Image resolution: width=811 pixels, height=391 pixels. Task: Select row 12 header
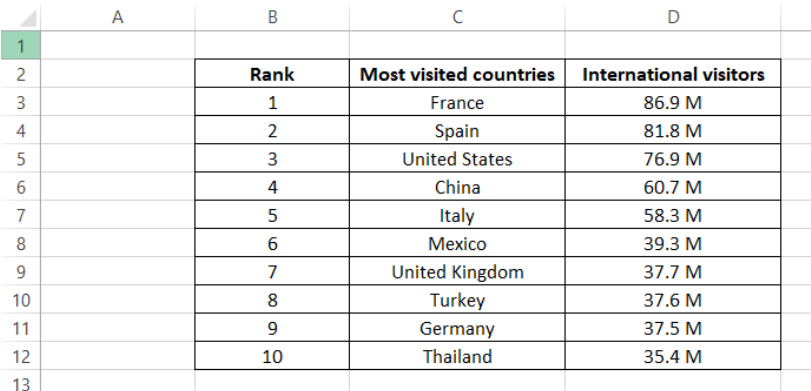[21, 356]
